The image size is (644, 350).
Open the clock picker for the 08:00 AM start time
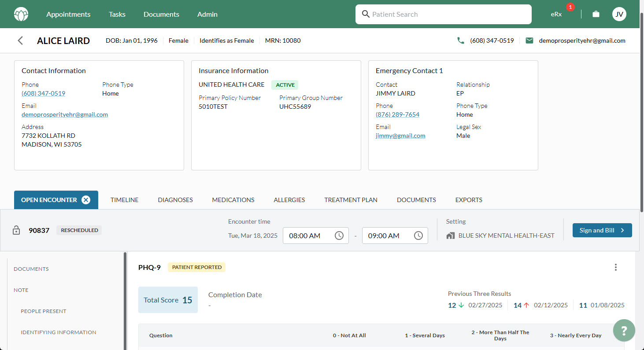[x=339, y=236]
